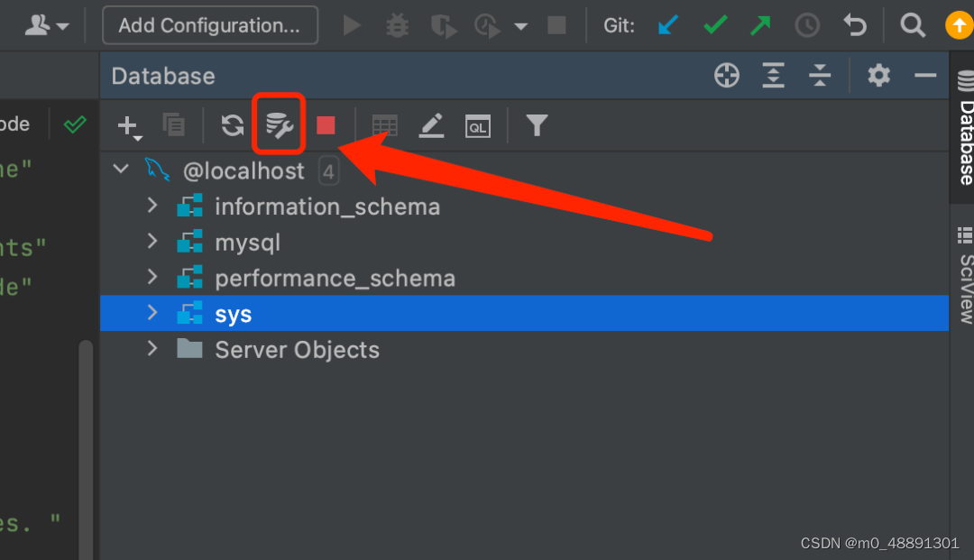Collapse all nodes in Database panel
This screenshot has height=560, width=974.
pos(820,76)
